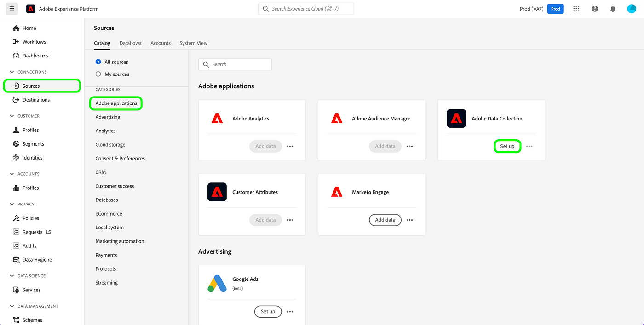Collapse the Connections section
The height and width of the screenshot is (325, 644).
pyautogui.click(x=12, y=72)
